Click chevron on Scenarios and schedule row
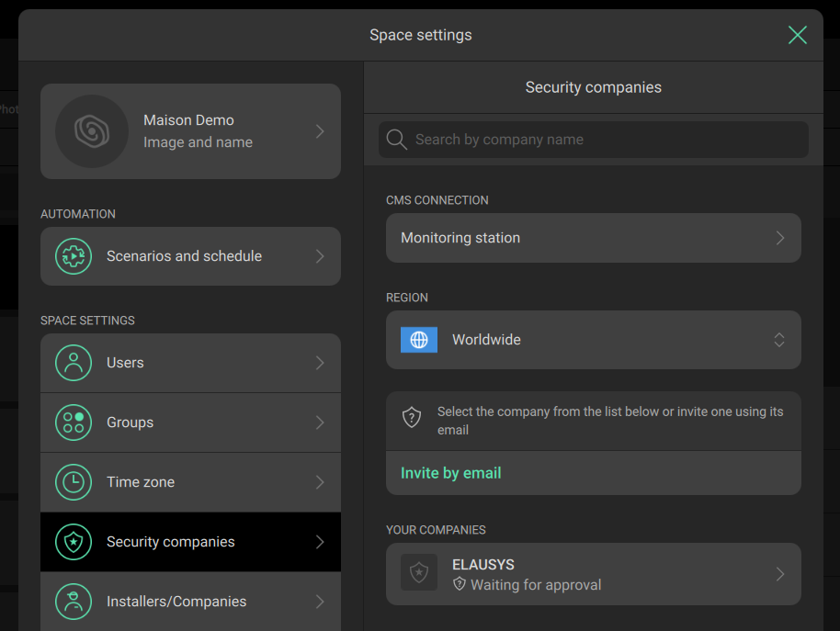The width and height of the screenshot is (840, 631). (x=320, y=256)
